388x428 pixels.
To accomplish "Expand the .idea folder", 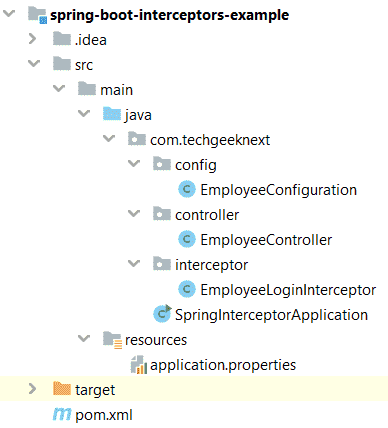I will 33,39.
